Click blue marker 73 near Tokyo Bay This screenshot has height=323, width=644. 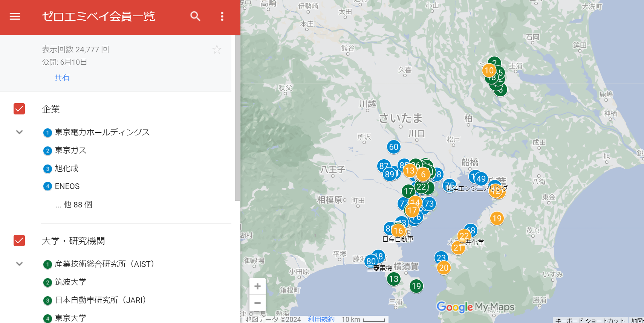coord(429,204)
